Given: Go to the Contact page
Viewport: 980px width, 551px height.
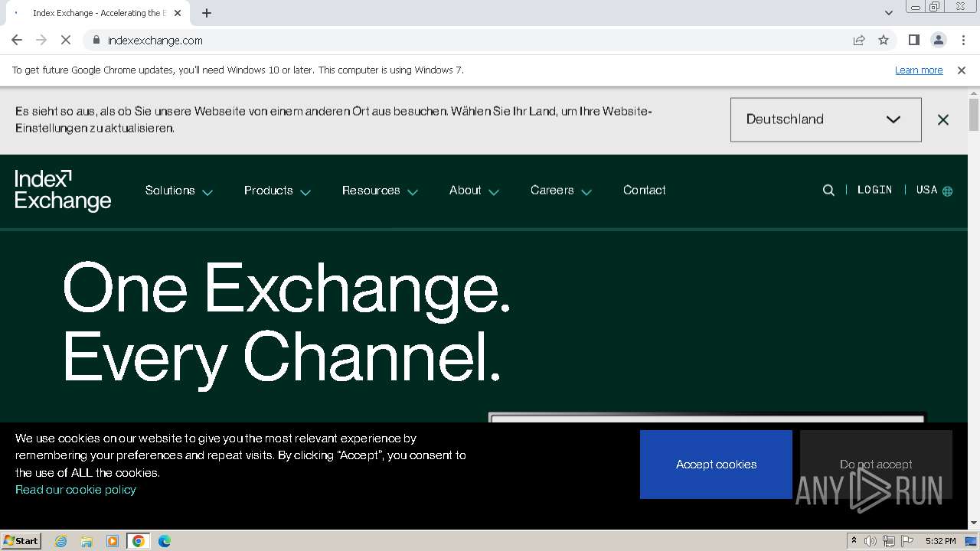Looking at the screenshot, I should coord(645,191).
